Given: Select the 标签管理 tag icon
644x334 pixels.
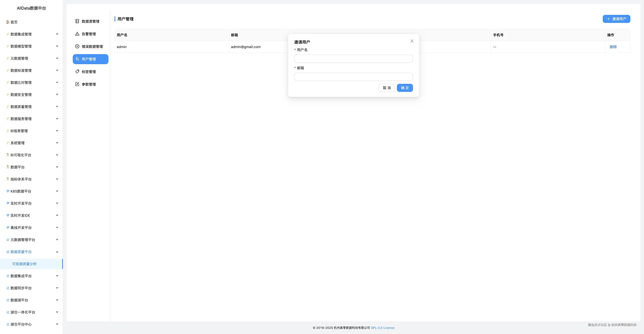Looking at the screenshot, I should (x=77, y=71).
